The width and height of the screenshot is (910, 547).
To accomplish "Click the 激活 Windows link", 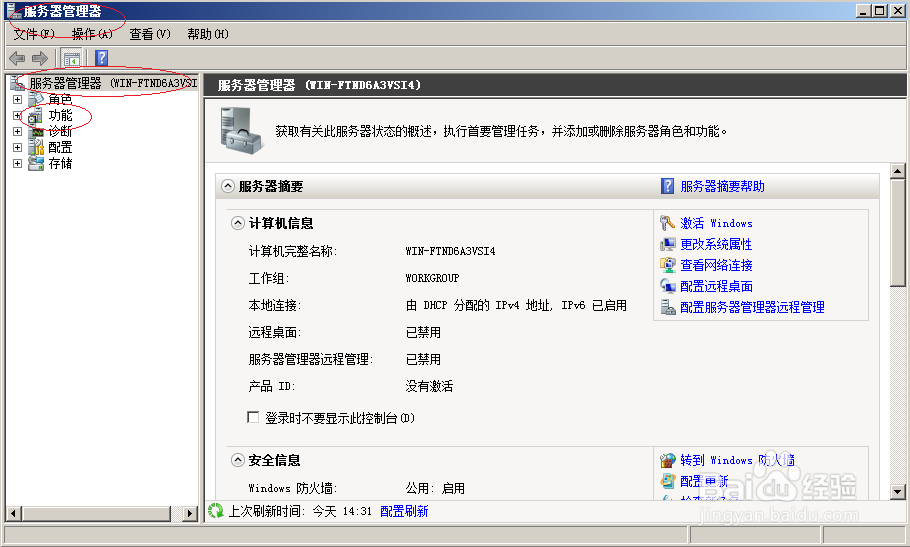I will coord(716,223).
